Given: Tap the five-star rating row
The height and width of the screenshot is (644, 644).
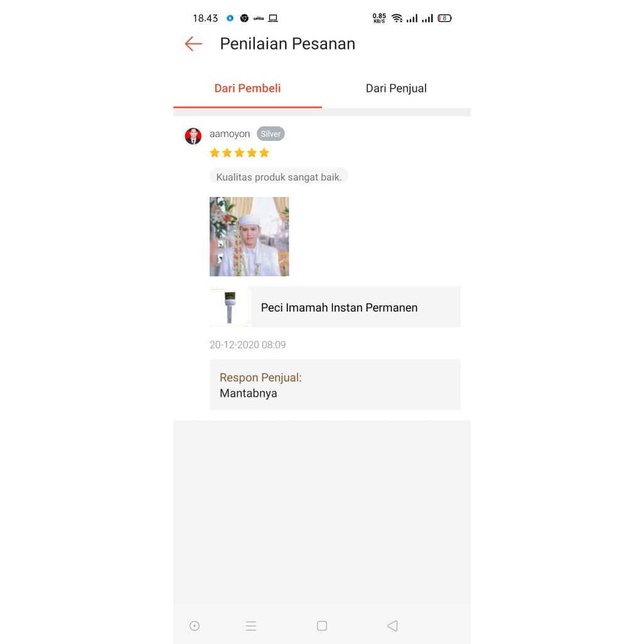Looking at the screenshot, I should click(240, 153).
